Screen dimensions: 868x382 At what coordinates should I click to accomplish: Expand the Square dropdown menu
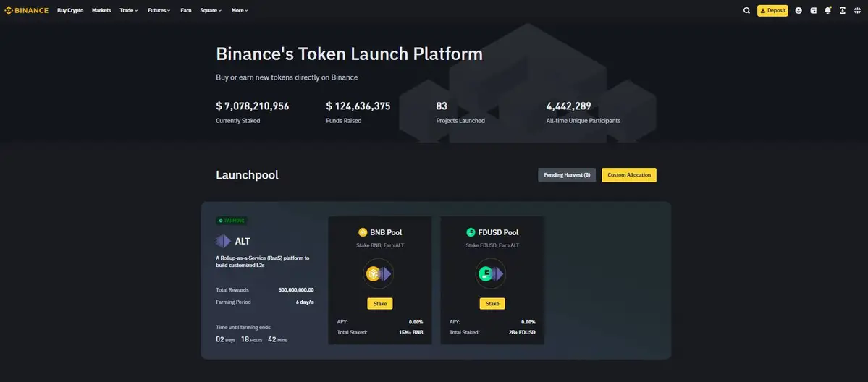(210, 10)
